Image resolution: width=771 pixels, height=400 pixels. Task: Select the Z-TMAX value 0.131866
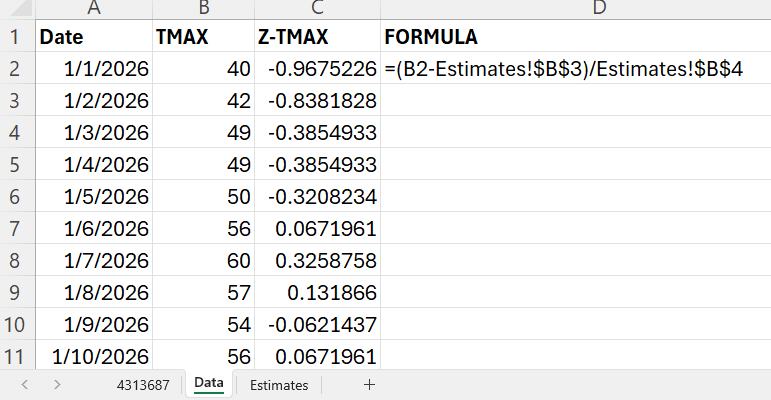pos(318,292)
